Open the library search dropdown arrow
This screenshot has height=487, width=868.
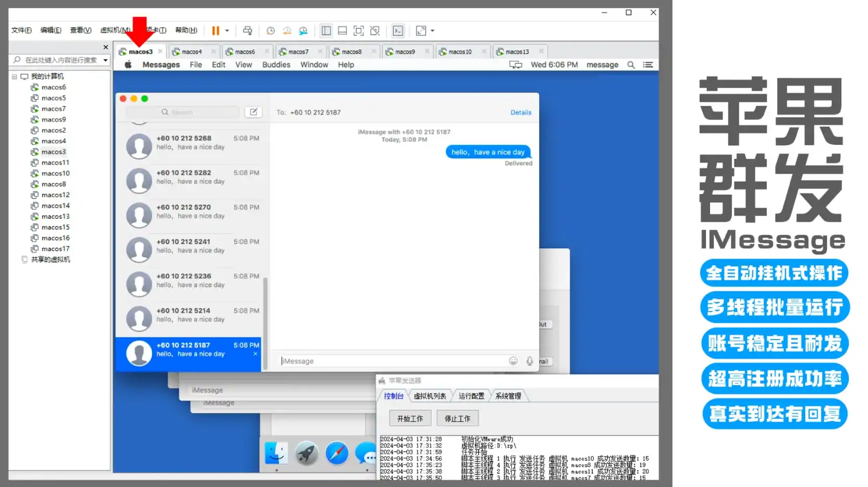tap(105, 60)
